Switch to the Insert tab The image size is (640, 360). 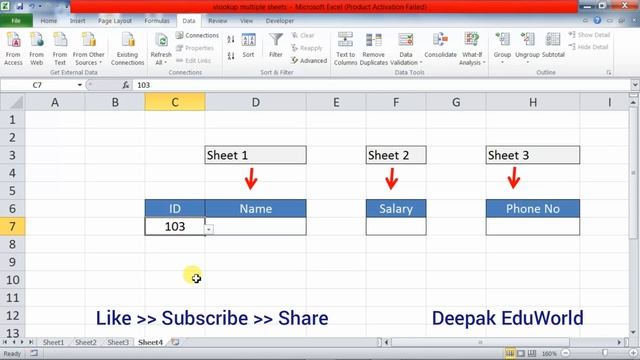77,20
